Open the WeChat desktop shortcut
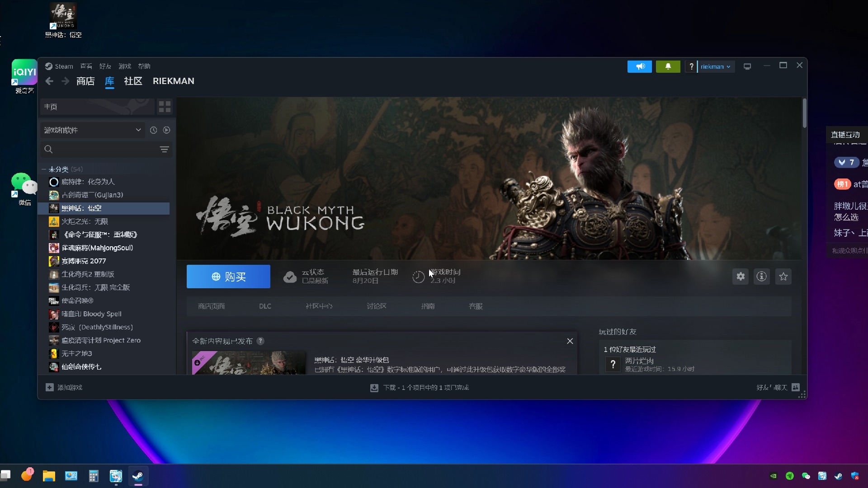 [24, 189]
